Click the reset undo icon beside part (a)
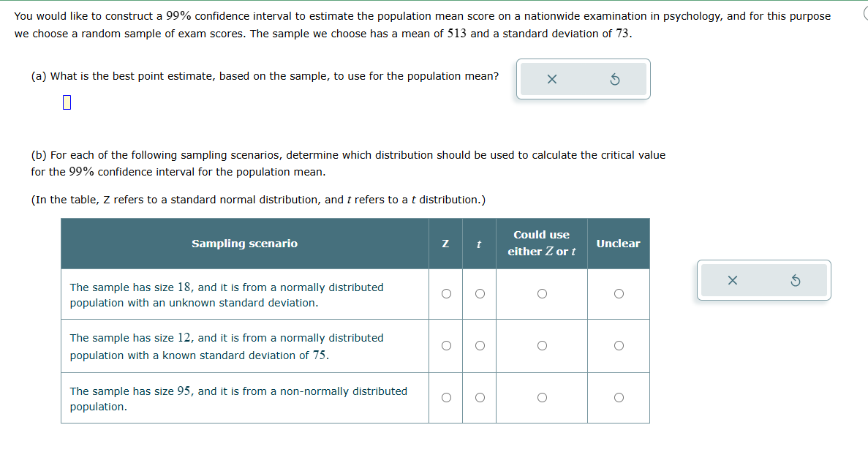The height and width of the screenshot is (463, 868). coord(614,79)
